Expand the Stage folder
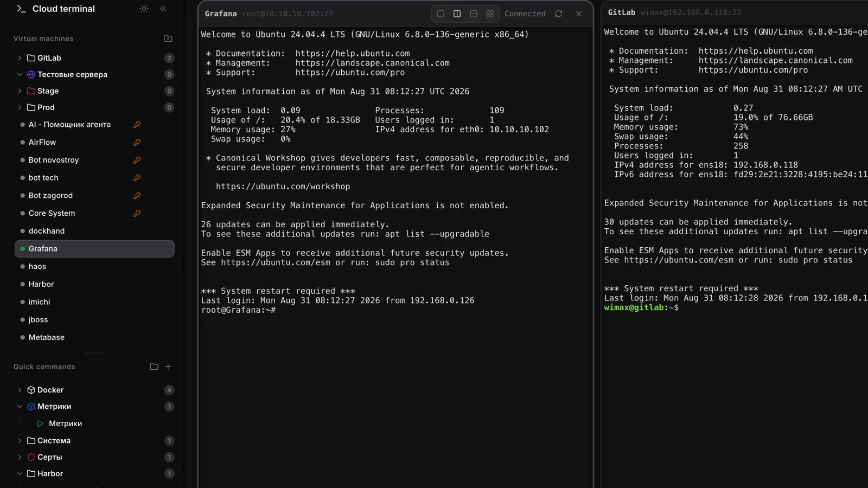 tap(20, 91)
